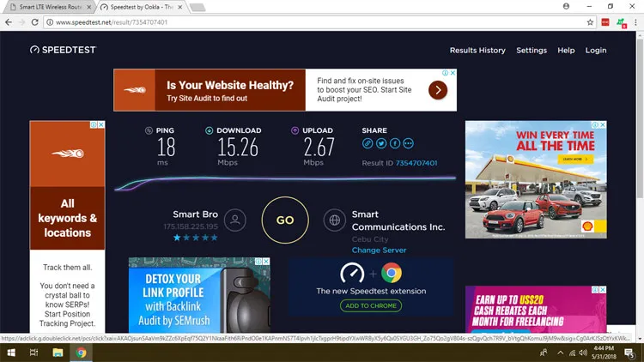The image size is (644, 362).
Task: Click the upload arrow icon
Action: pyautogui.click(x=295, y=130)
